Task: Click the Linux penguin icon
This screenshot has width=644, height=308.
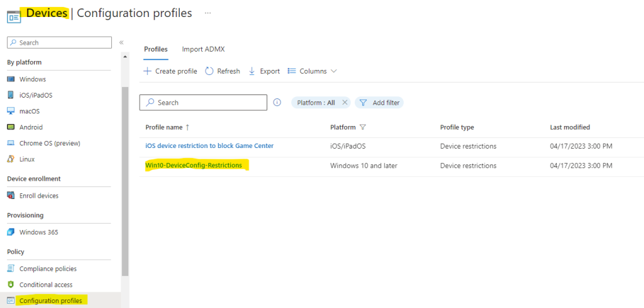Action: (x=11, y=159)
